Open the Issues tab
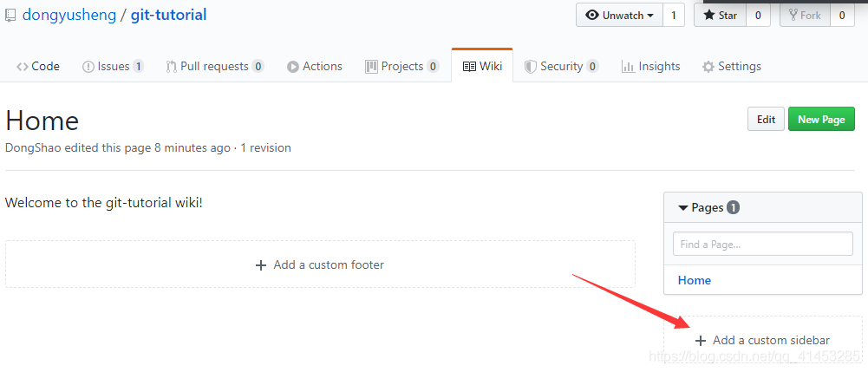This screenshot has height=372, width=868. tap(113, 67)
